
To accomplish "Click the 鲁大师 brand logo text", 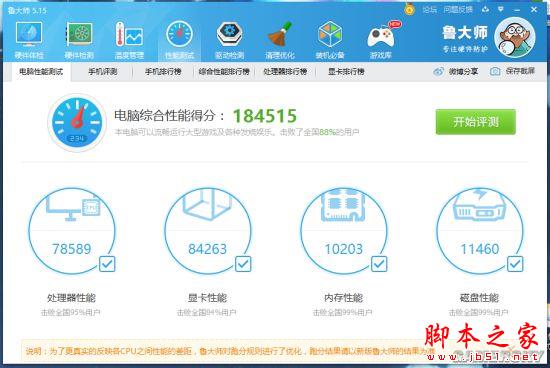I will pos(465,33).
